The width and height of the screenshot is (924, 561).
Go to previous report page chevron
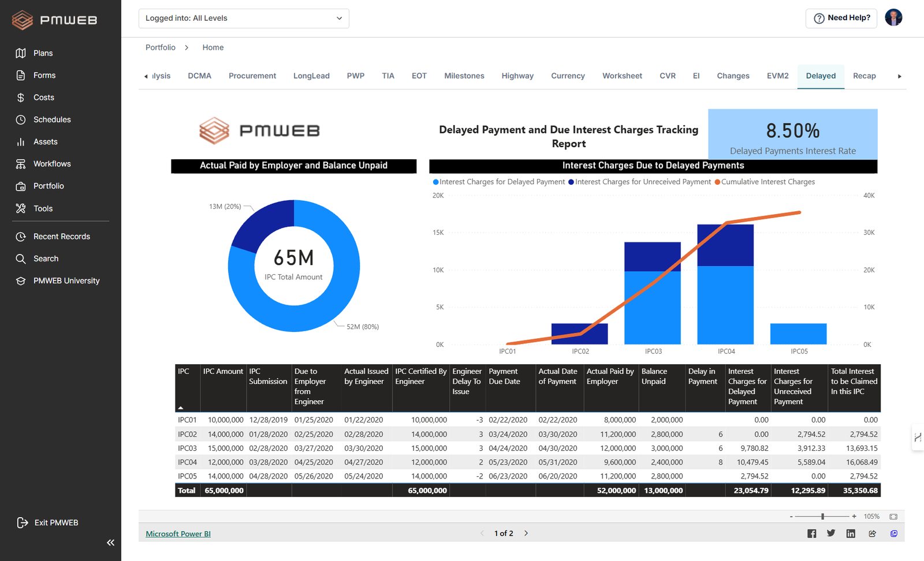pos(482,533)
